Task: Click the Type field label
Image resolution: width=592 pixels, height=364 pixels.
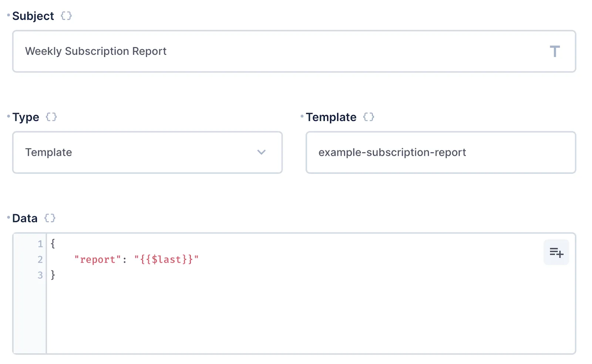Action: click(x=25, y=117)
